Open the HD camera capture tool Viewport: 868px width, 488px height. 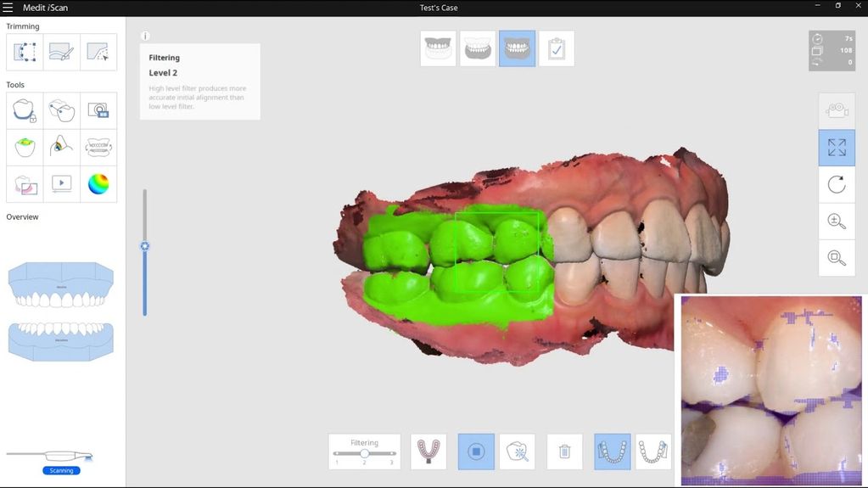pyautogui.click(x=98, y=111)
